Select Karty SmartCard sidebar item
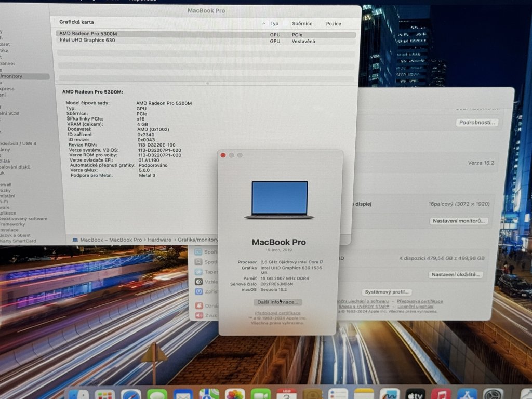 coord(18,241)
